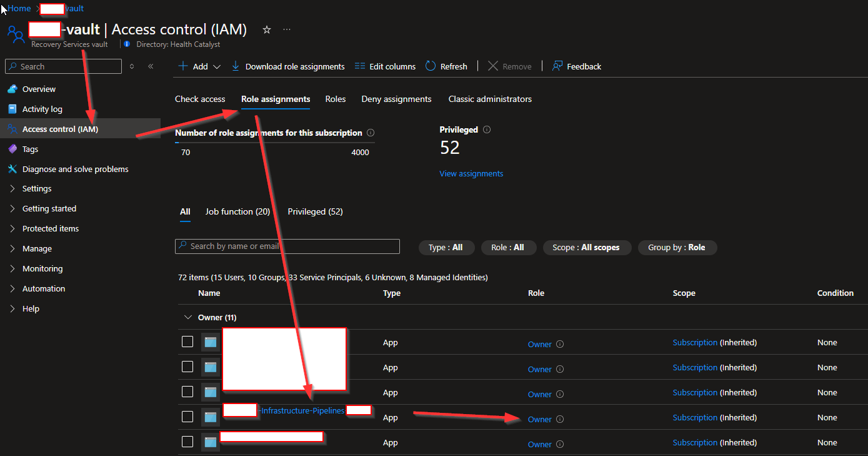The image size is (868, 456).
Task: Click the Remove X icon in toolbar
Action: coord(493,66)
